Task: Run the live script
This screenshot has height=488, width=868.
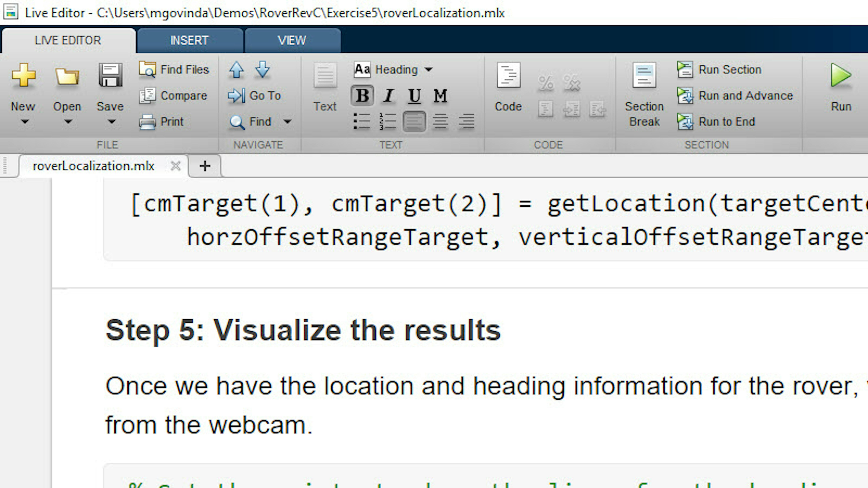Action: tap(841, 87)
